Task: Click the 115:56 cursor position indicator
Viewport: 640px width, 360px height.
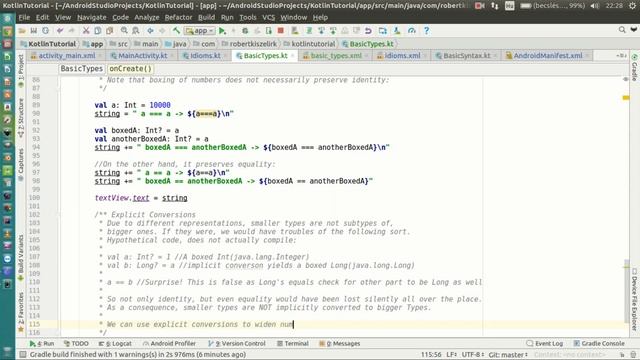Action: pos(431,355)
